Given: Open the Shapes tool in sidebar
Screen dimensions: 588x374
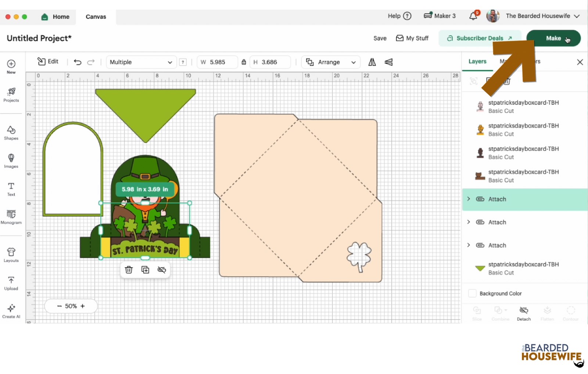Looking at the screenshot, I should pos(11,133).
